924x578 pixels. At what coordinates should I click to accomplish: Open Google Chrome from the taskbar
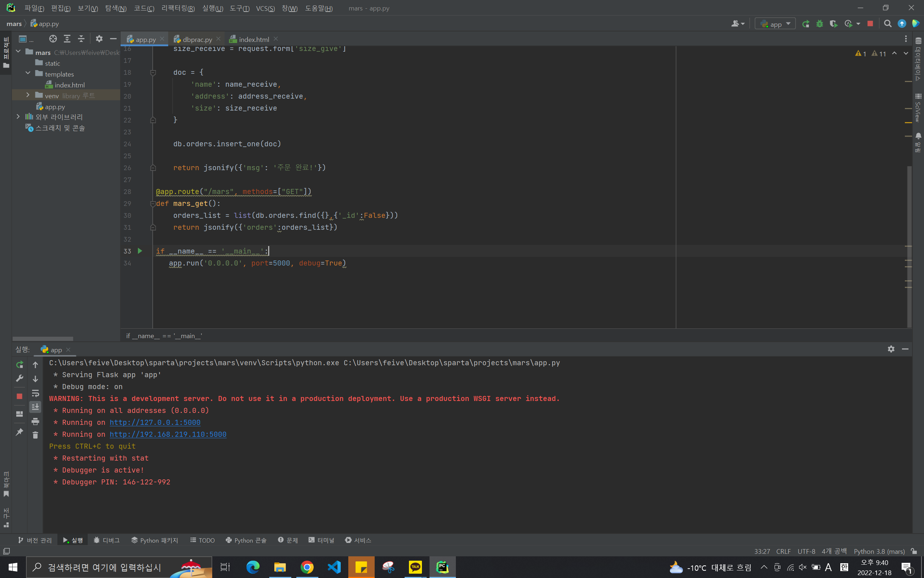pos(307,567)
